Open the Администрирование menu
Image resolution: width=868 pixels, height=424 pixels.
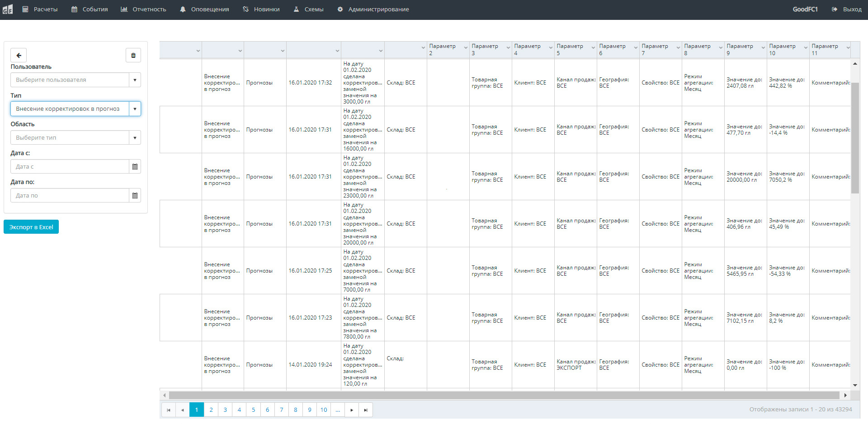pos(373,9)
